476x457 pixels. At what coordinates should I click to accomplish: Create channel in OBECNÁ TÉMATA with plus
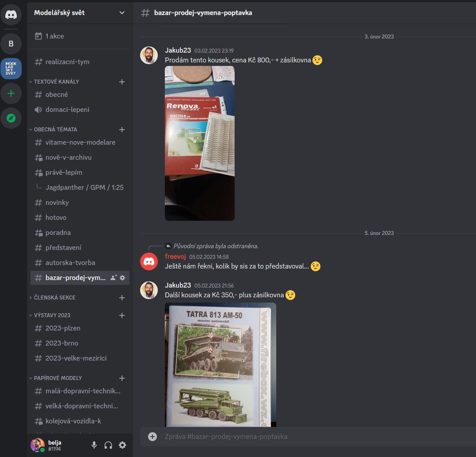[x=122, y=130]
